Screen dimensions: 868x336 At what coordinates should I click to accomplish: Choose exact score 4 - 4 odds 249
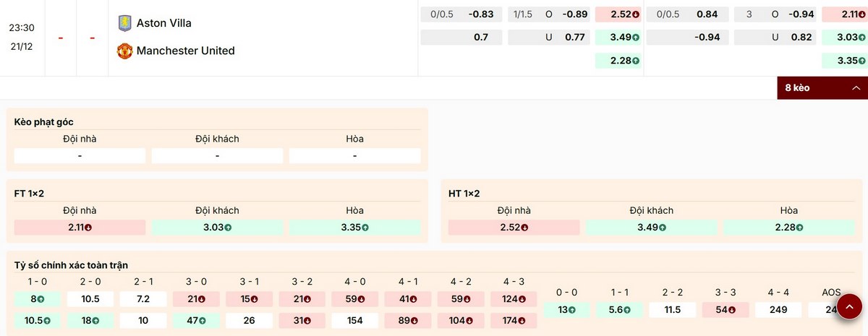click(778, 310)
